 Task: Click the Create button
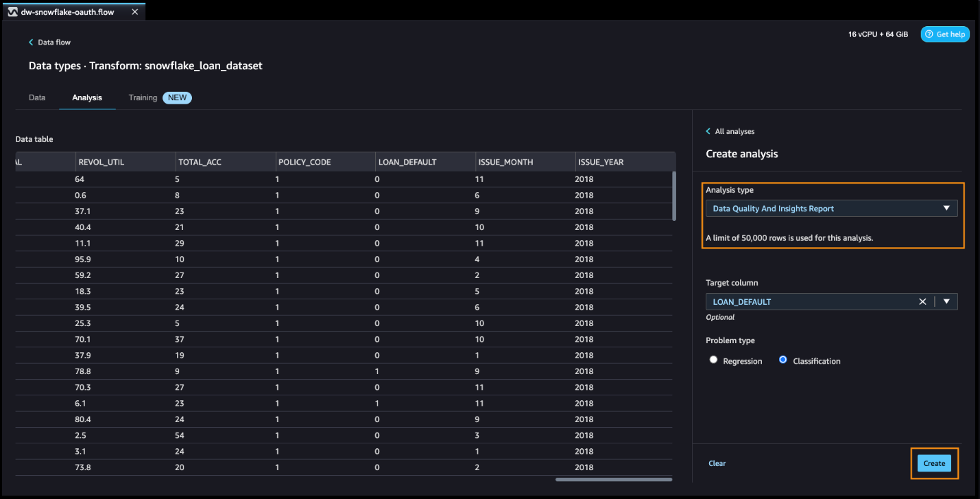tap(934, 463)
